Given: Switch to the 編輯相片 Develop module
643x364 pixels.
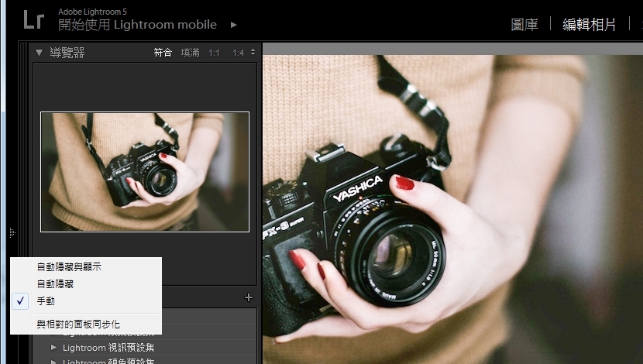Looking at the screenshot, I should [x=589, y=24].
